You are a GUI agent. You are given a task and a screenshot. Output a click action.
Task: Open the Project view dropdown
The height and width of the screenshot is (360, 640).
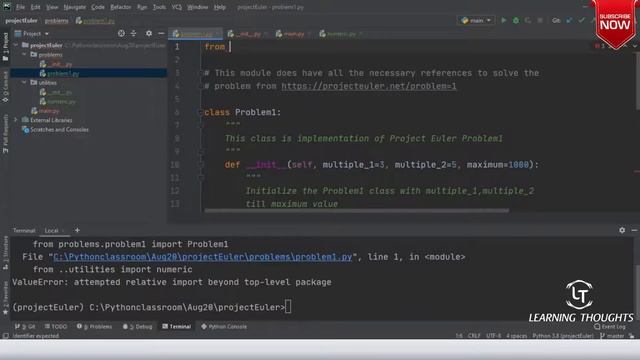(x=32, y=33)
